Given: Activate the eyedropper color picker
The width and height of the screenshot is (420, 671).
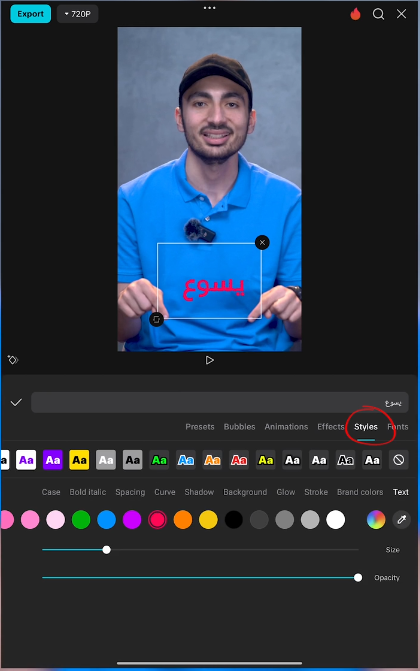Looking at the screenshot, I should point(402,520).
